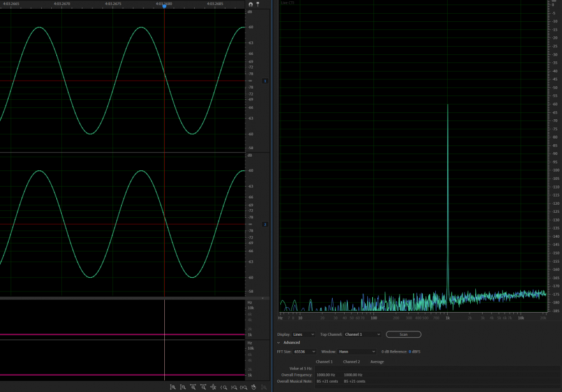Open the Window function dropdown showing Hann
Viewport: 562px width, 392px height.
click(357, 351)
